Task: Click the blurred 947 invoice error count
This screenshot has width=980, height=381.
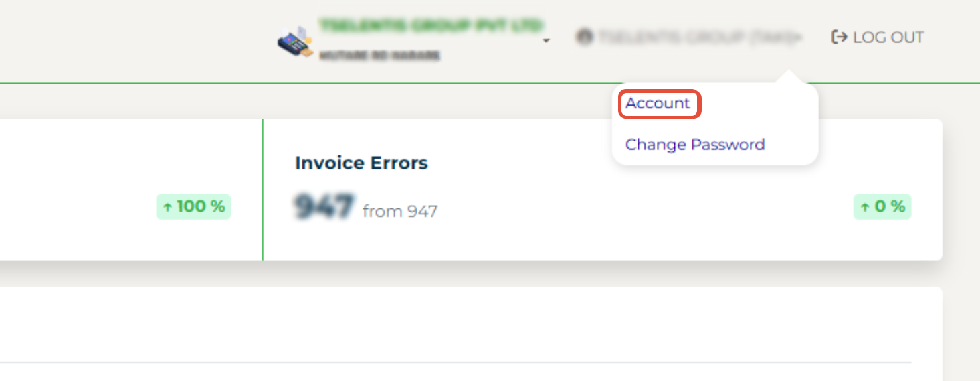Action: click(x=323, y=207)
